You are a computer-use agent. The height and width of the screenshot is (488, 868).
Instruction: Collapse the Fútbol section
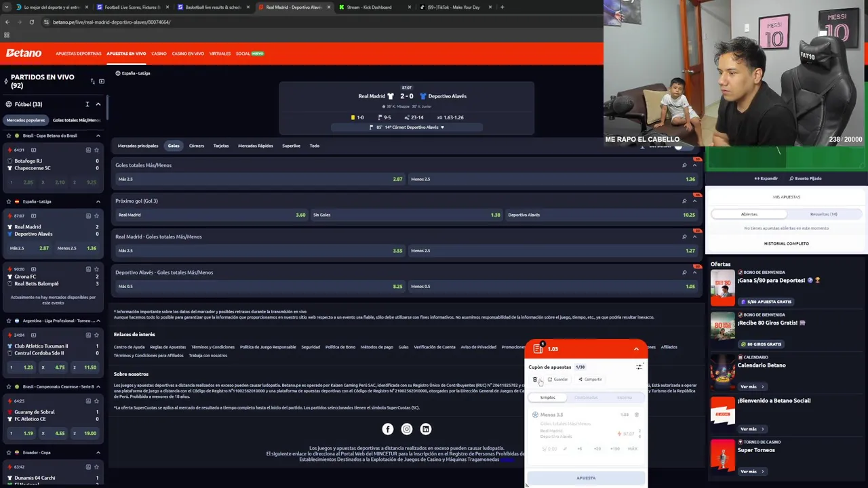pyautogui.click(x=98, y=104)
